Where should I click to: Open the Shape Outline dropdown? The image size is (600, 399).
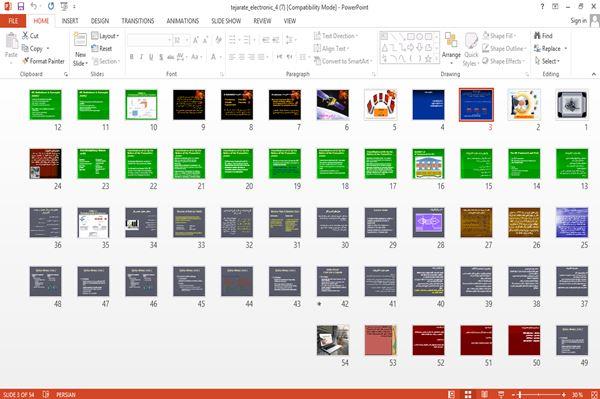tap(505, 49)
